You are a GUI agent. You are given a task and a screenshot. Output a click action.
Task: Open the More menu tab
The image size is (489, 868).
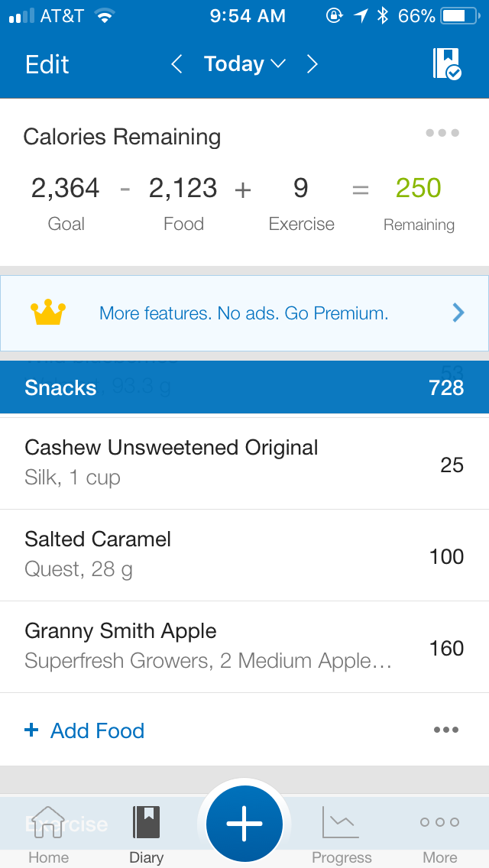point(439,834)
